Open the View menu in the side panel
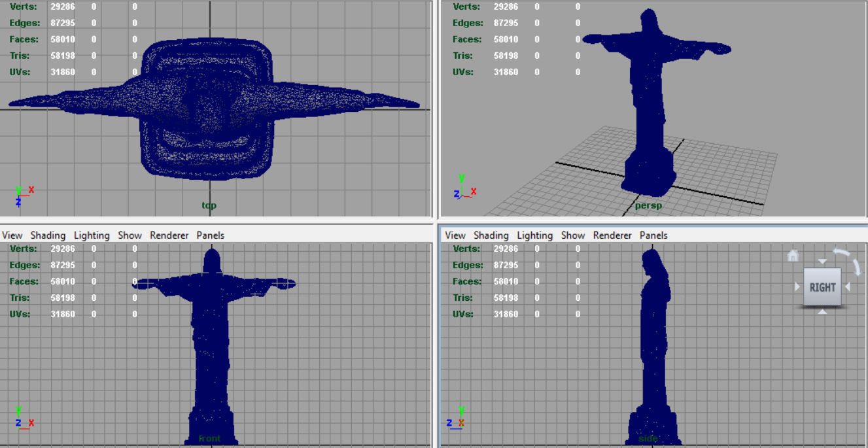This screenshot has width=868, height=448. [x=455, y=235]
